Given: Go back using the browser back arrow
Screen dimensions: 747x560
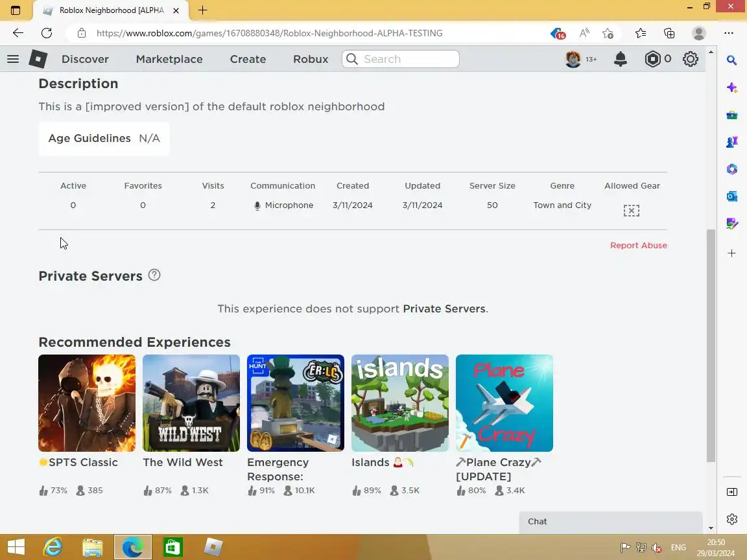Looking at the screenshot, I should tap(18, 33).
